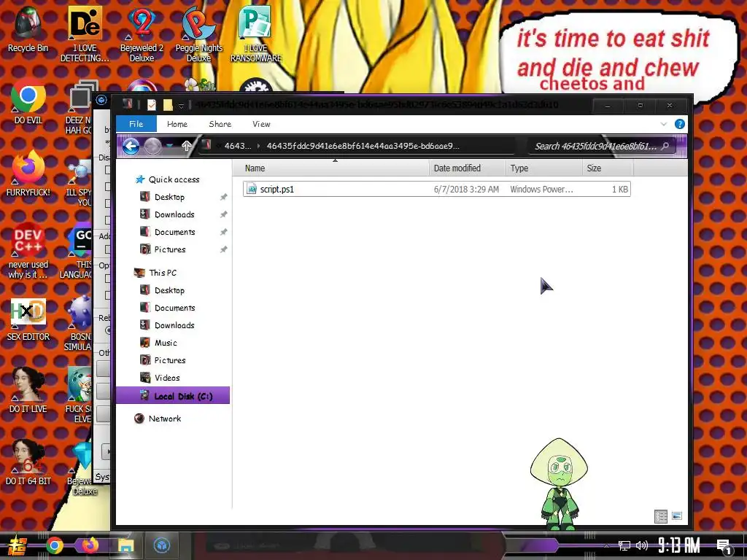Sort files by the Type column

click(x=544, y=168)
